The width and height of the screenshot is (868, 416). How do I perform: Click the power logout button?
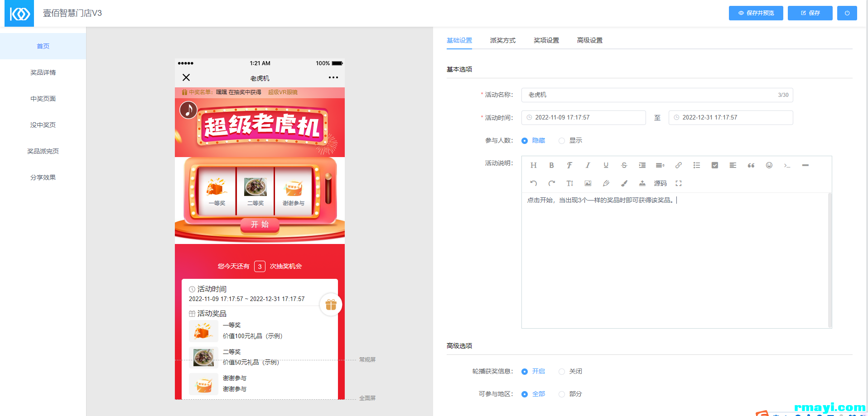[x=847, y=13]
